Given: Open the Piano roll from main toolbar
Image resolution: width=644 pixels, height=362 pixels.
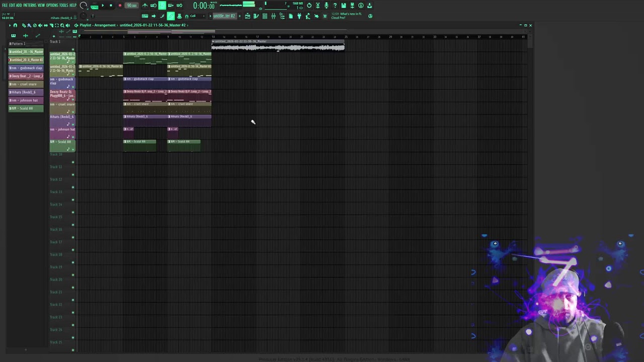Looking at the screenshot, I should point(256,16).
